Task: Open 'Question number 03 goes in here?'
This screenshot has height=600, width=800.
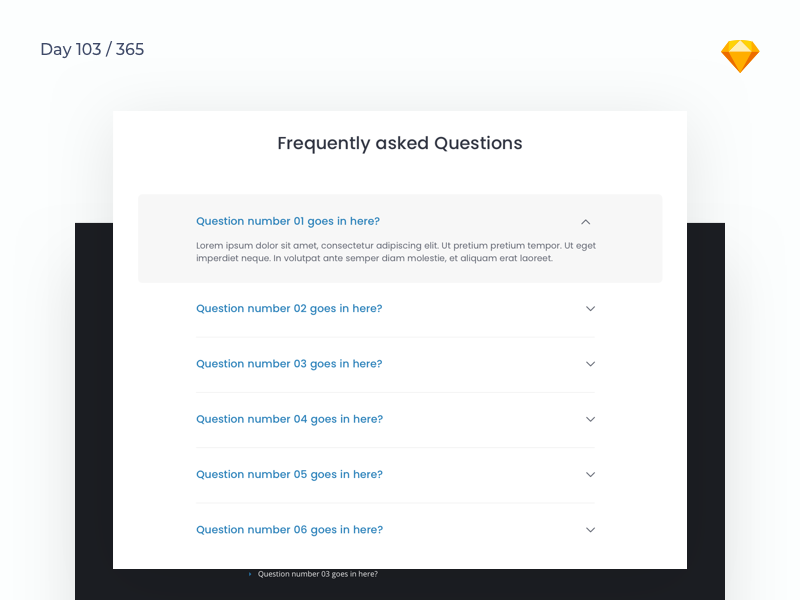Action: coord(289,363)
